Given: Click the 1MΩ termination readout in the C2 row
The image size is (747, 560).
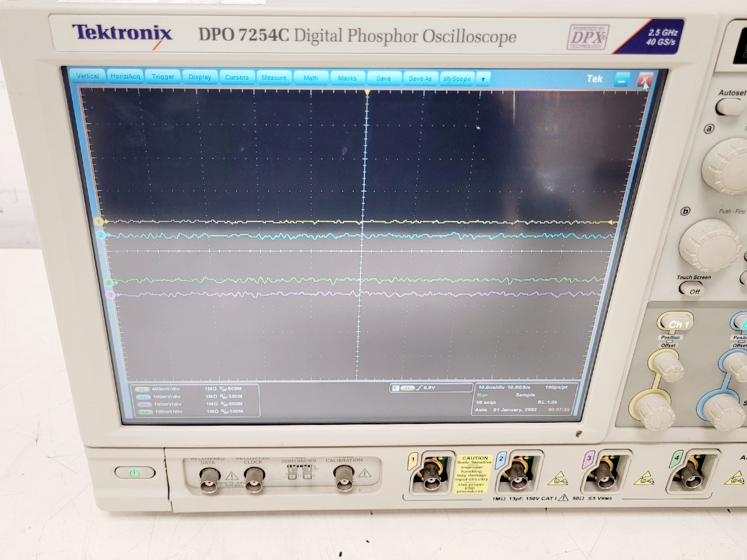Looking at the screenshot, I should pyautogui.click(x=211, y=396).
